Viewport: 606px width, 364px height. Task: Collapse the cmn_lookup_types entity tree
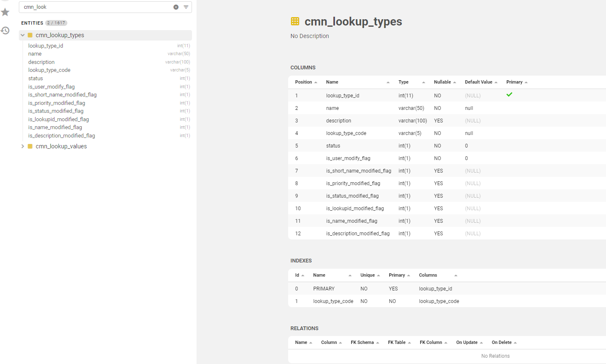(22, 35)
